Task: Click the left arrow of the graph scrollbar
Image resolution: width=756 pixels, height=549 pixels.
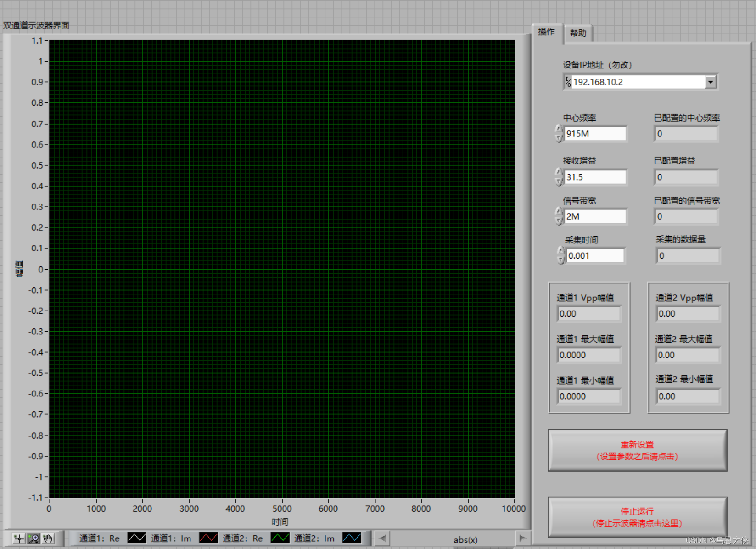Action: pos(382,538)
